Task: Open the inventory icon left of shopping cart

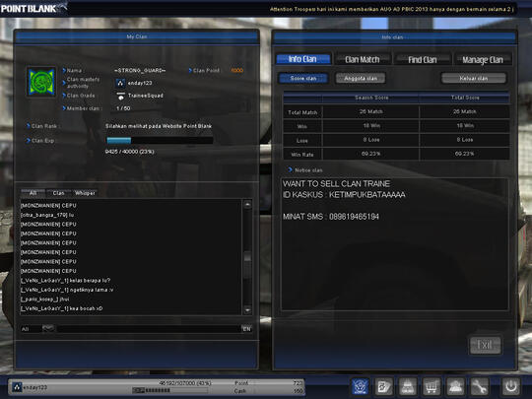Action: point(408,386)
